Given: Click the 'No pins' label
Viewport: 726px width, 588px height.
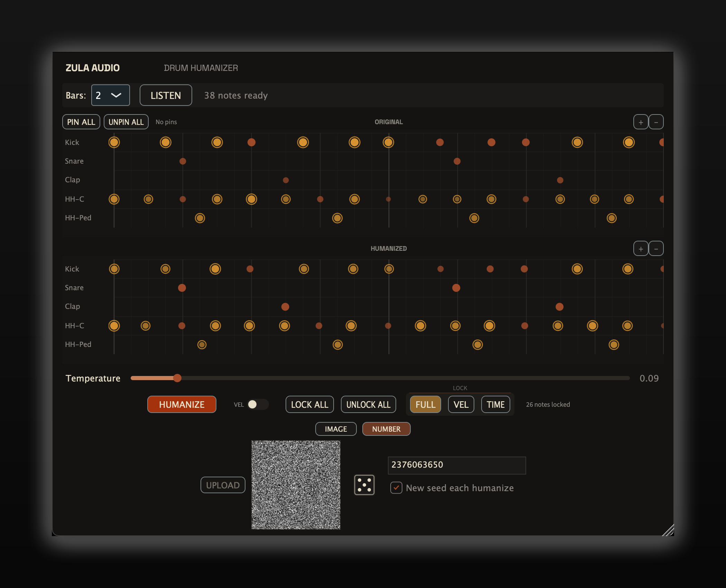Looking at the screenshot, I should 166,122.
